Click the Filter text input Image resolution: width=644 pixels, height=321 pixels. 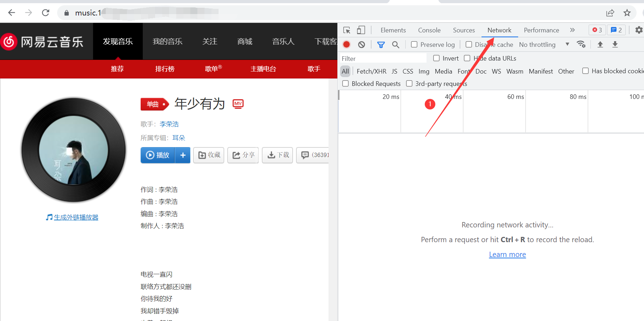(383, 58)
